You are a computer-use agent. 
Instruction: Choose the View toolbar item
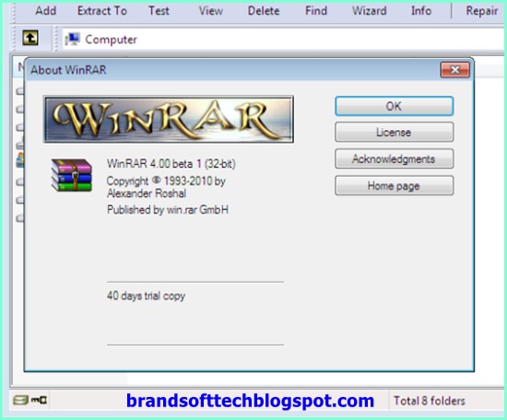click(211, 11)
